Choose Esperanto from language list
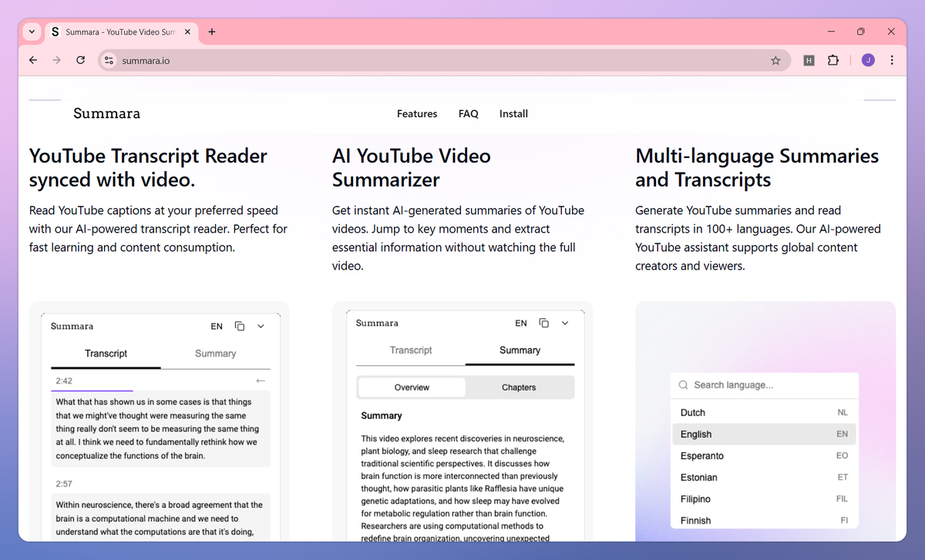925x560 pixels. [x=765, y=456]
